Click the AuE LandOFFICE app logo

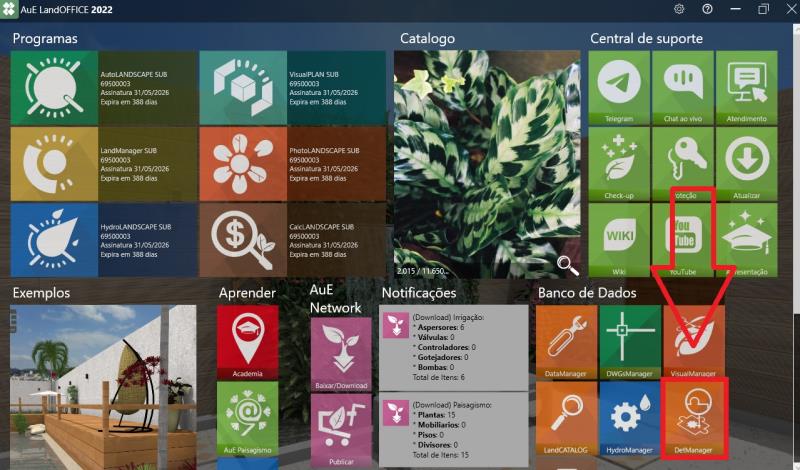tap(9, 9)
